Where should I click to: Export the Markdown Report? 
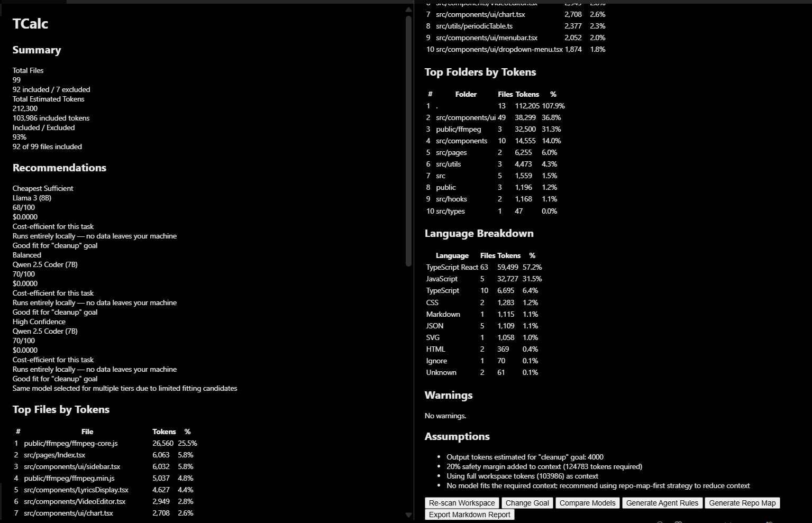coord(470,515)
